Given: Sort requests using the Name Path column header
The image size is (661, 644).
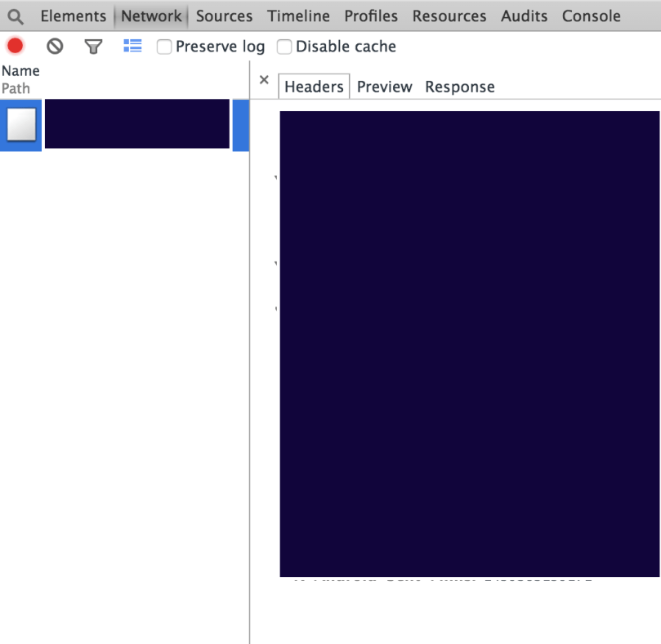Looking at the screenshot, I should [x=21, y=79].
